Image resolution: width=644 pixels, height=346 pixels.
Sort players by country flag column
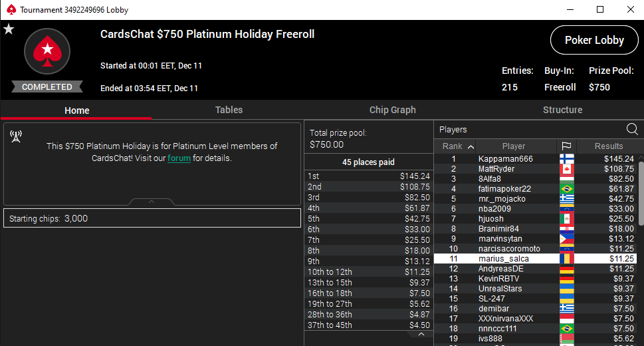point(566,146)
